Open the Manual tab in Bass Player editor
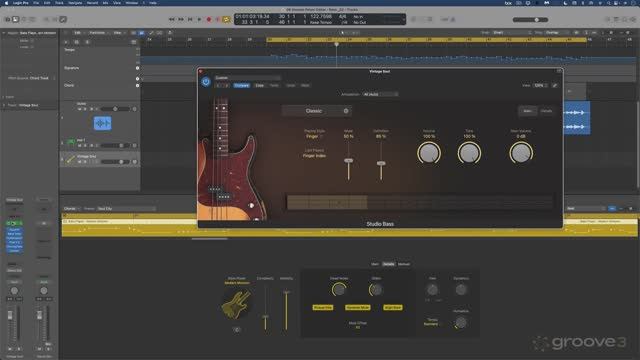640x360 pixels. pos(404,264)
